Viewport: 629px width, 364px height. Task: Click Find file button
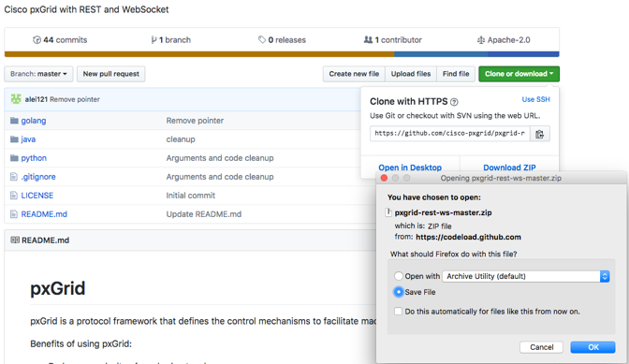click(x=456, y=74)
